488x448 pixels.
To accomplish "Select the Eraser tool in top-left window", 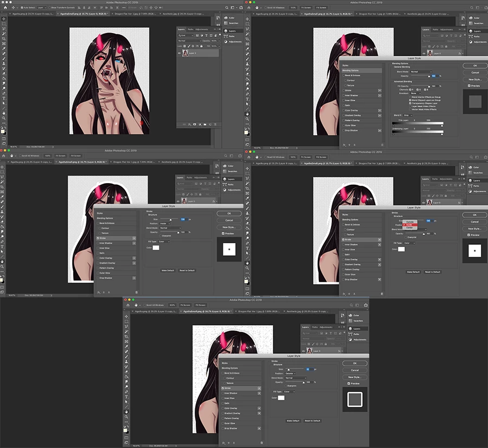I will click(4, 73).
